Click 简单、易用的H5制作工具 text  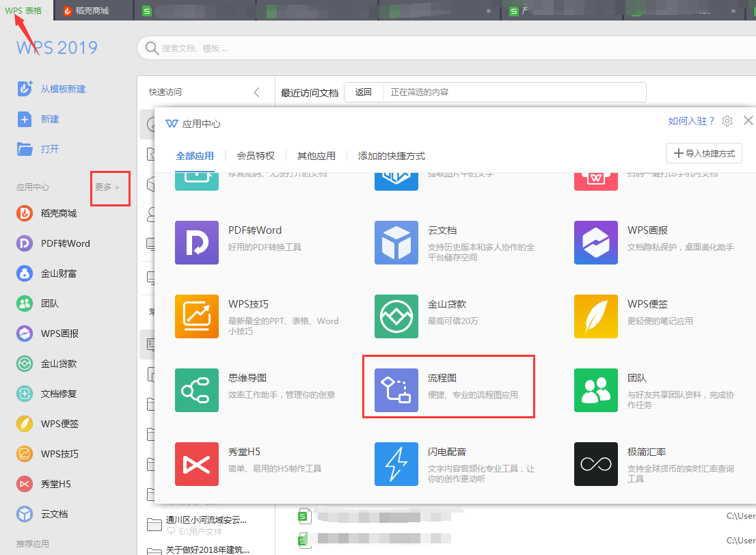point(275,469)
